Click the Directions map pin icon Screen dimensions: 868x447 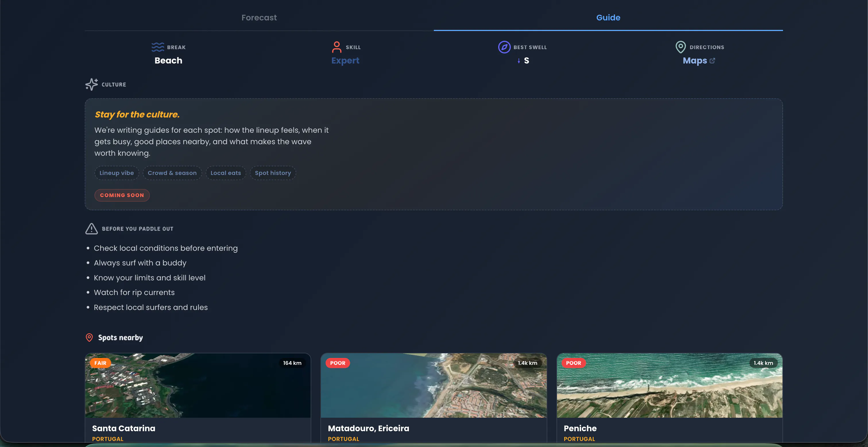click(680, 47)
